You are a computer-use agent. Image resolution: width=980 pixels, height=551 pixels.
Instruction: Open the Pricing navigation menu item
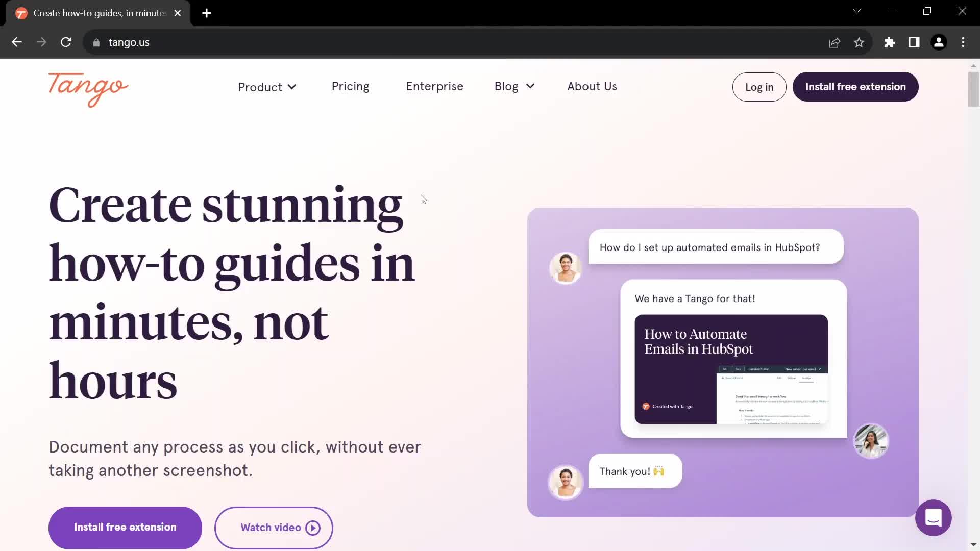pyautogui.click(x=351, y=86)
